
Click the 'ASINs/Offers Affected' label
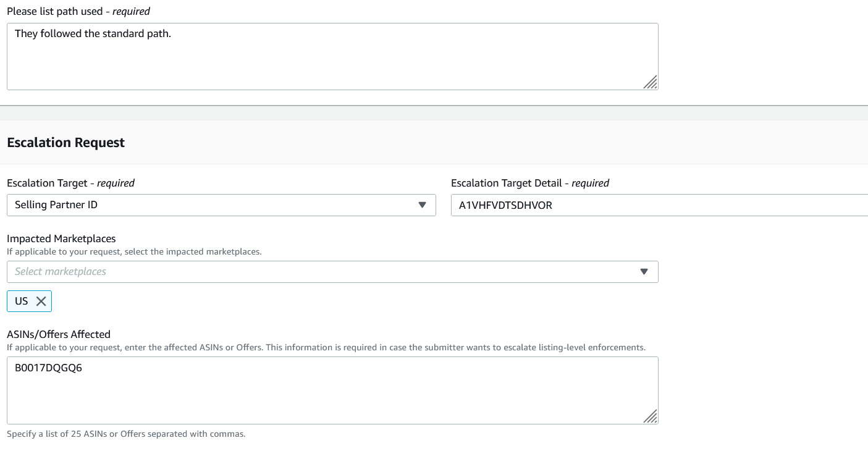[59, 334]
